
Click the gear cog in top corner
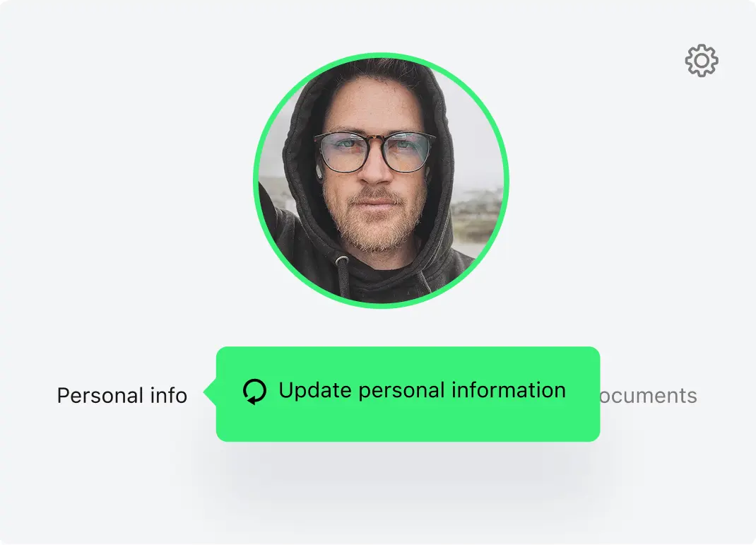point(702,60)
